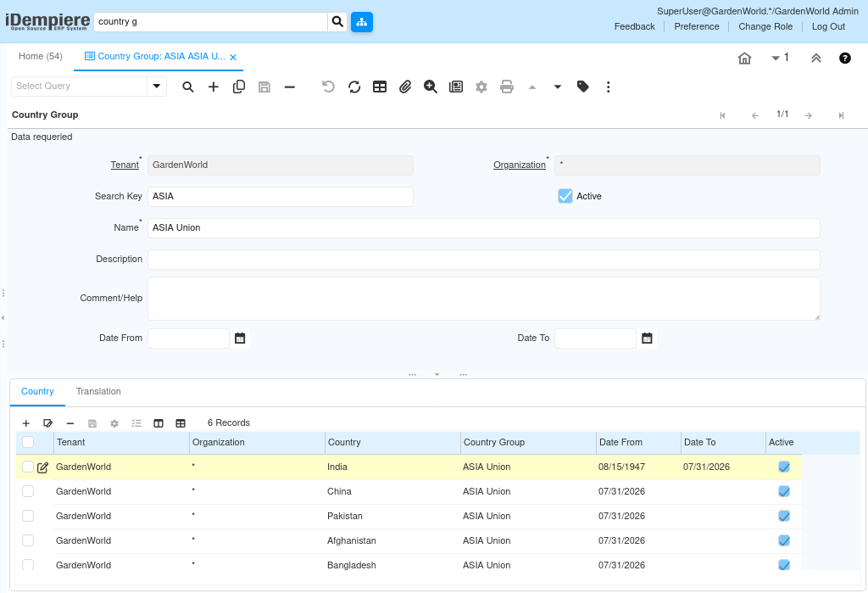Screen dimensions: 868x593
Task: Toggle grid view toolbar icon
Action: 380,87
